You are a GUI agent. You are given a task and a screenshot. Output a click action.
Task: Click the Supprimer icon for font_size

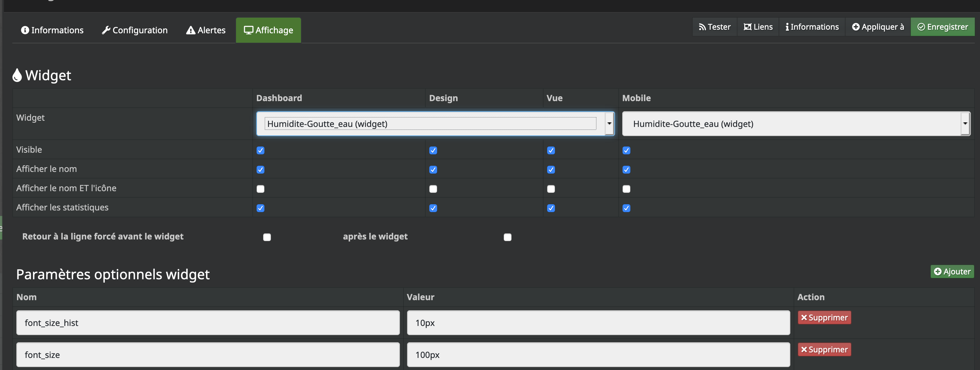(824, 349)
